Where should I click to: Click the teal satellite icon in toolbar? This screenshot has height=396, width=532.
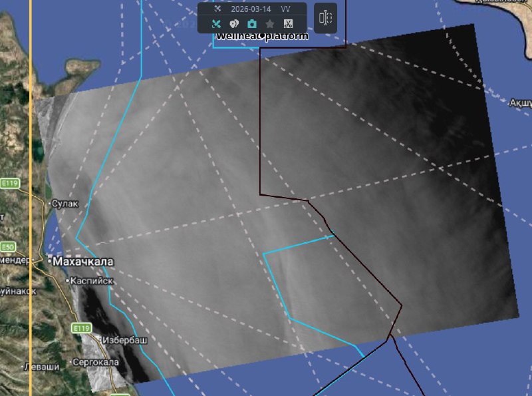pyautogui.click(x=216, y=24)
